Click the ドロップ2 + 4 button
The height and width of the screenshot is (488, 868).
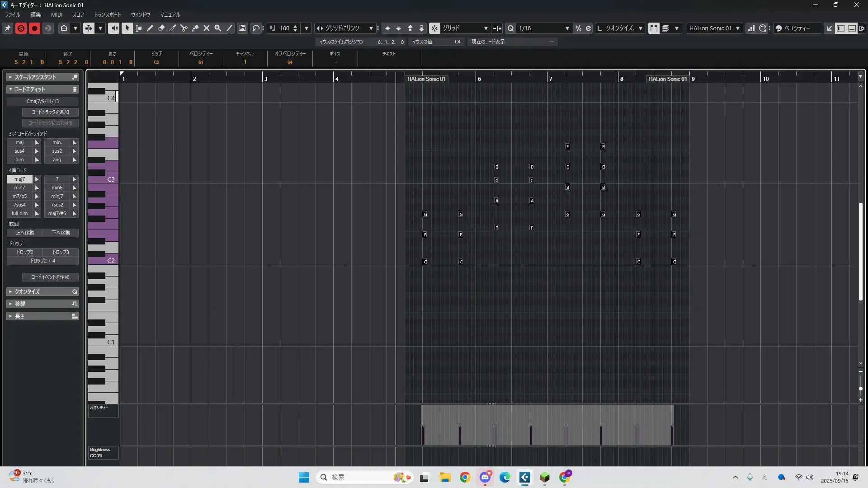pos(42,261)
